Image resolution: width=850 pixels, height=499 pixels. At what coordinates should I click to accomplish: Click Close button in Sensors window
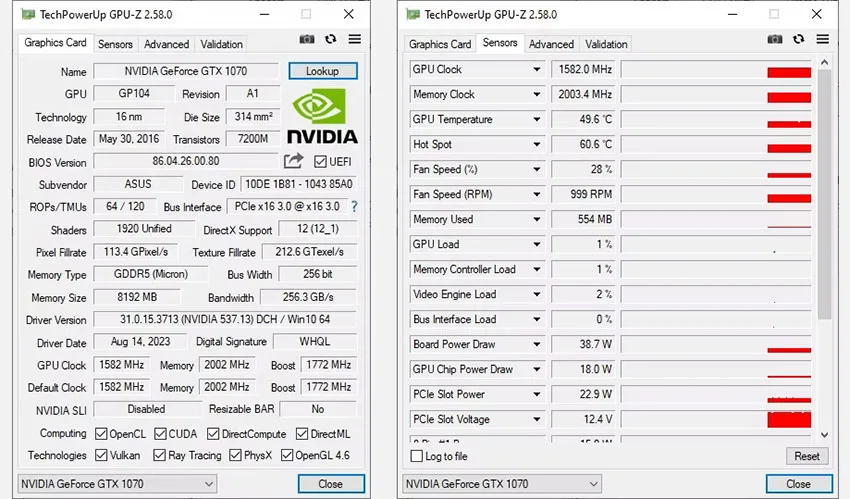(x=799, y=484)
